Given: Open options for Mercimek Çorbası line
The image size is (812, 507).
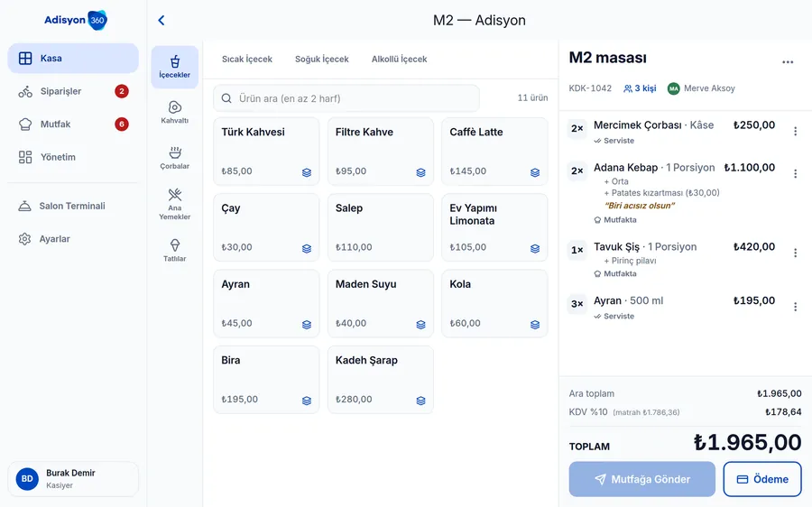Looking at the screenshot, I should 796,132.
